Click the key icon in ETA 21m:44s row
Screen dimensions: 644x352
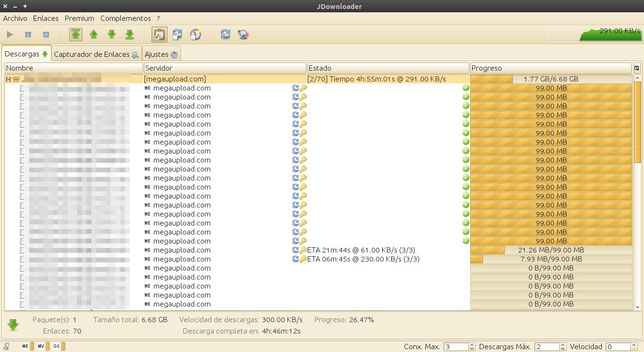tap(303, 250)
